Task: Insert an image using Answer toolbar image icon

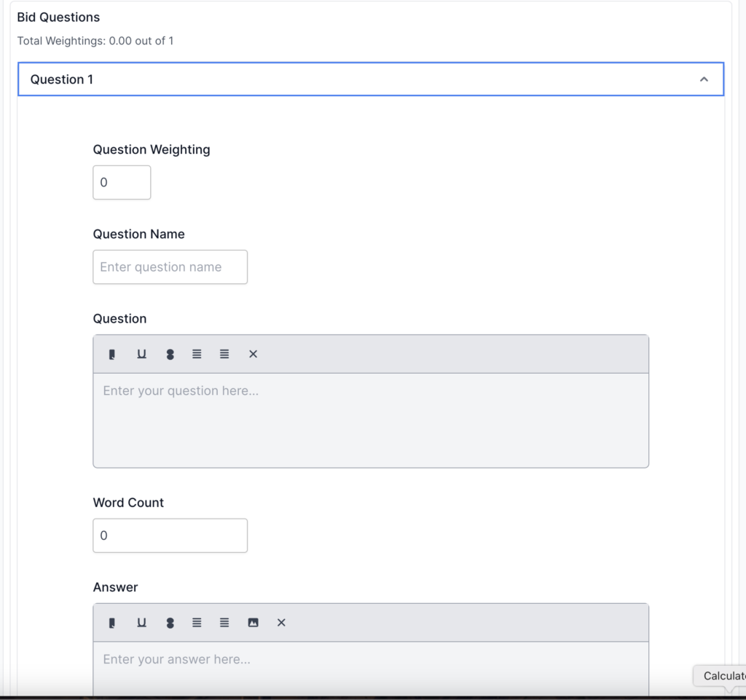Action: 253,623
